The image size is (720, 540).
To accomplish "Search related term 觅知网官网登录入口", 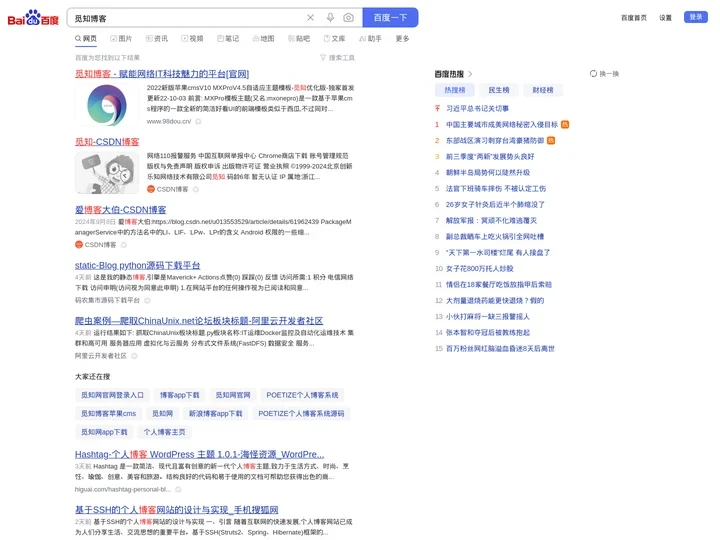I will pos(112,395).
